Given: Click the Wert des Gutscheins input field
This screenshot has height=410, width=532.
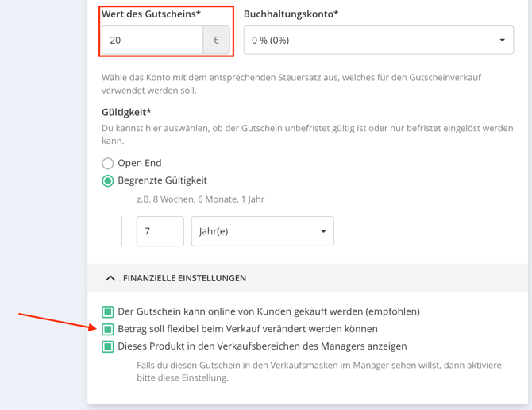Looking at the screenshot, I should pos(152,41).
